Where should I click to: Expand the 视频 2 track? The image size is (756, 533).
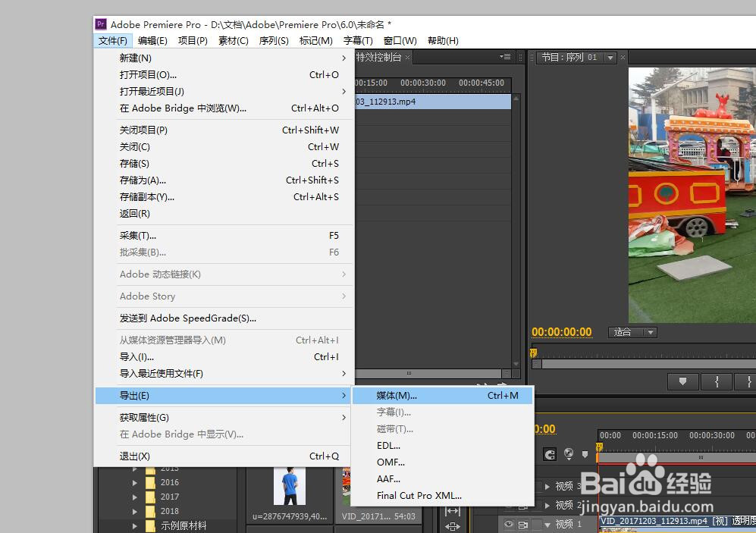(547, 505)
